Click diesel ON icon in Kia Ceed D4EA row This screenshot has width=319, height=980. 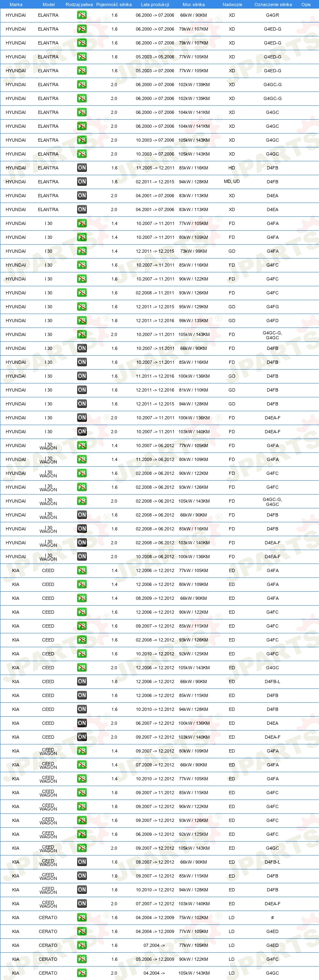pos(82,723)
